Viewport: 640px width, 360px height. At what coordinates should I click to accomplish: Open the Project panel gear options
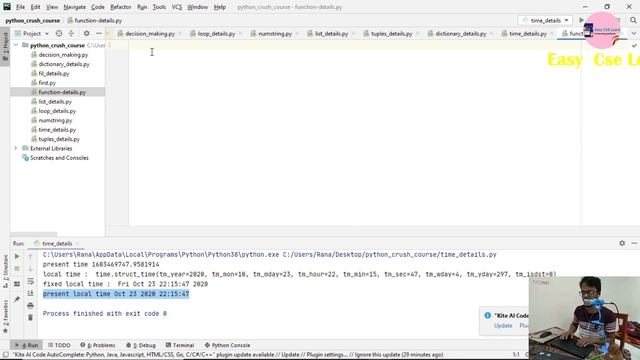click(x=87, y=33)
